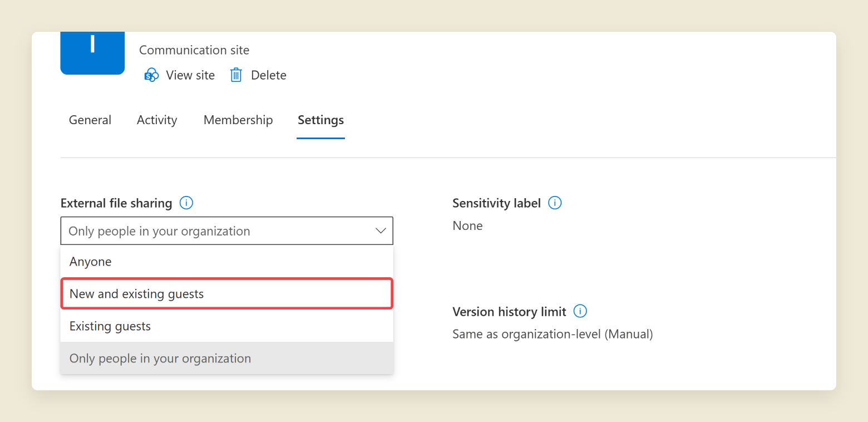Click the Sensitivity label value None

[x=467, y=225]
